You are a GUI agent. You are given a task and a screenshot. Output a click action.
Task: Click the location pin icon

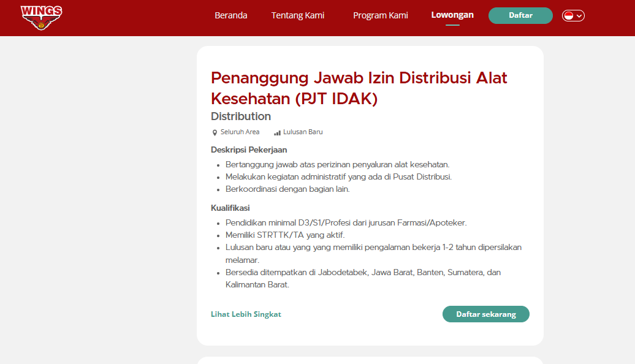[x=215, y=132]
